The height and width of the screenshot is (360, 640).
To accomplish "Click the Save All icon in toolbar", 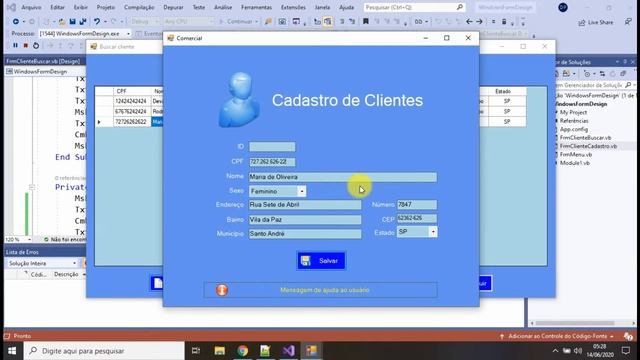I will click(x=83, y=22).
